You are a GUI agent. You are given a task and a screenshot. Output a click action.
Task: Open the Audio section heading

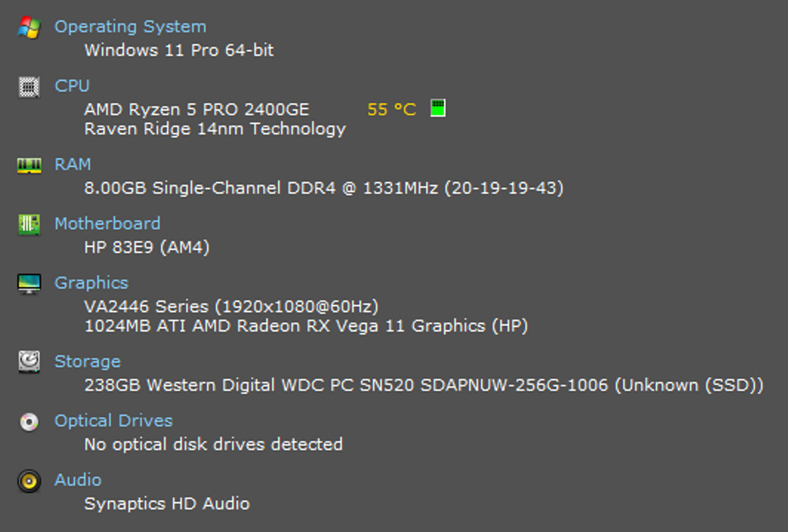(78, 480)
